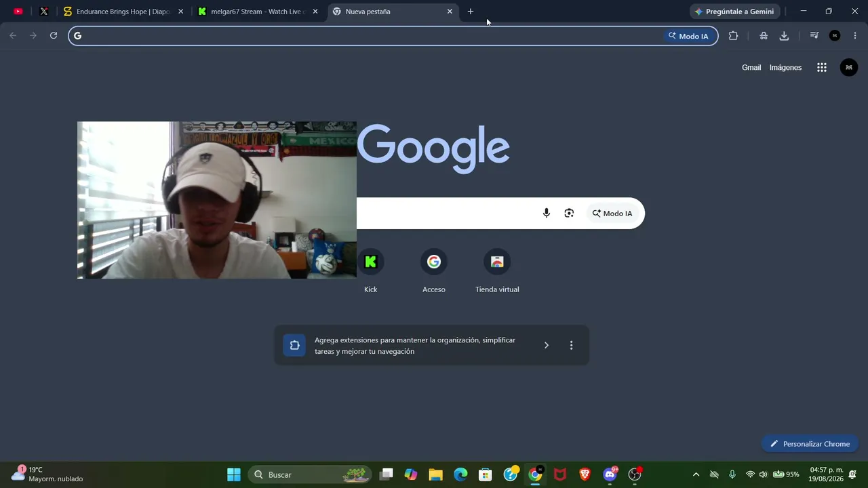The height and width of the screenshot is (488, 868).
Task: Open the YouTube pinned tab
Action: [18, 12]
